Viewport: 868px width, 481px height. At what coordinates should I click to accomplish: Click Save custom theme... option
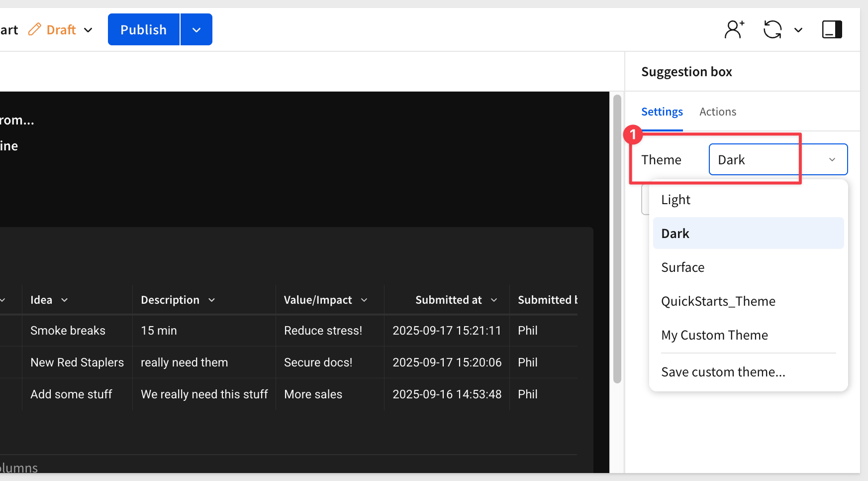point(723,372)
